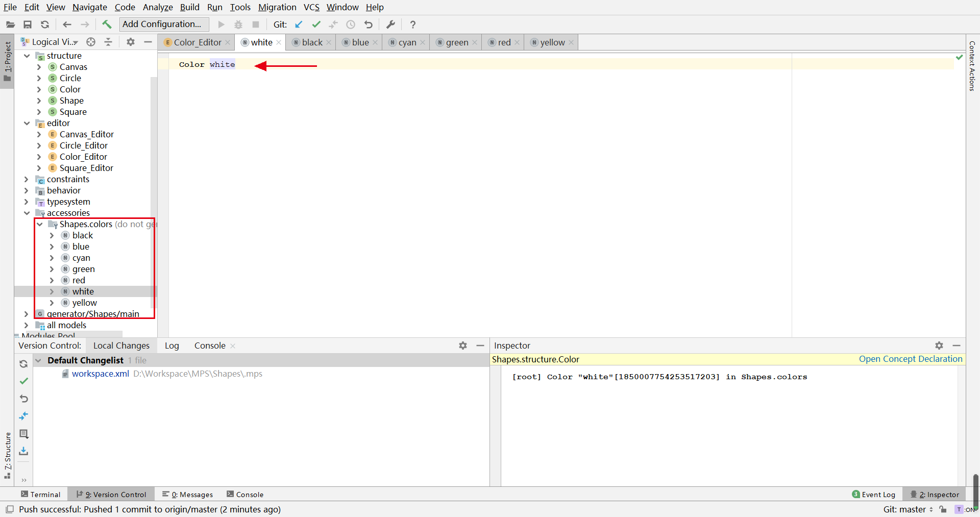
Task: Start debugging with the bug icon
Action: (238, 24)
